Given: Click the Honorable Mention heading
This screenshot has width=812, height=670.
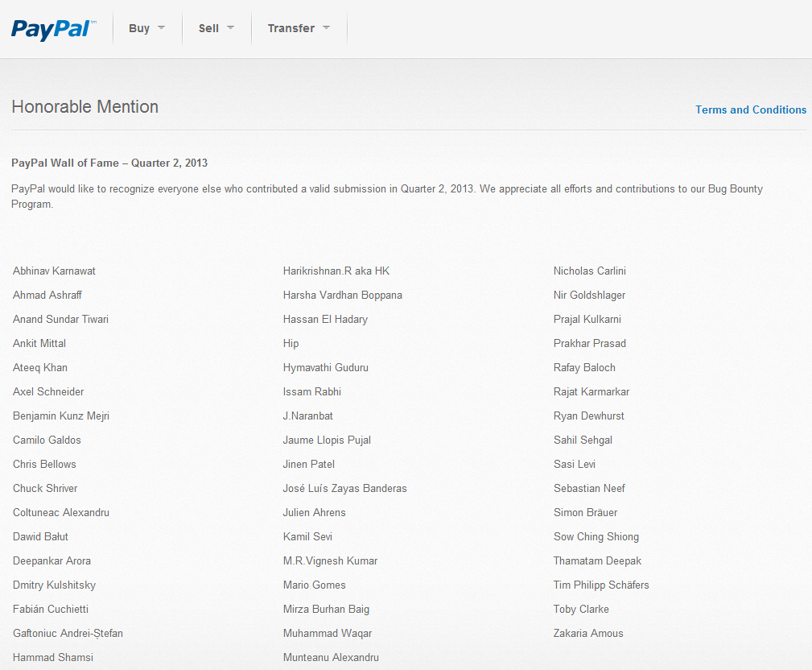Looking at the screenshot, I should (85, 107).
